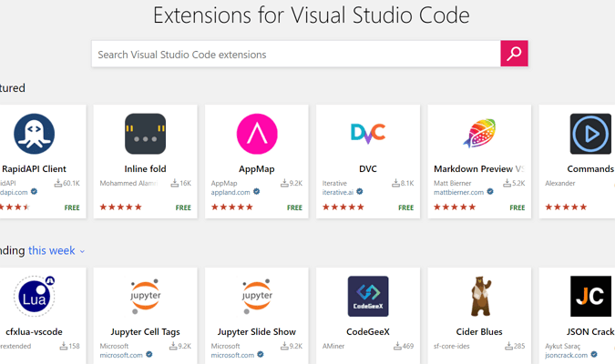Click cfxlua-vscode 158 download count
Image resolution: width=615 pixels, height=364 pixels.
[x=69, y=346]
